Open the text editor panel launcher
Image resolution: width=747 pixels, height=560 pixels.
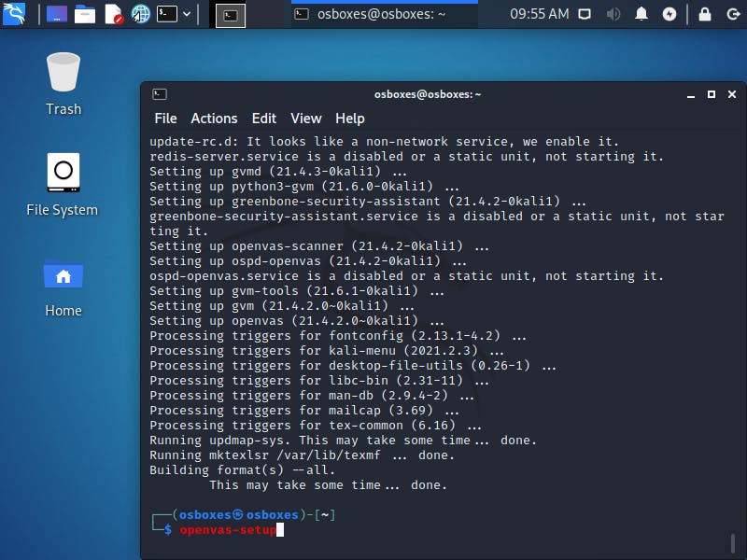point(113,14)
